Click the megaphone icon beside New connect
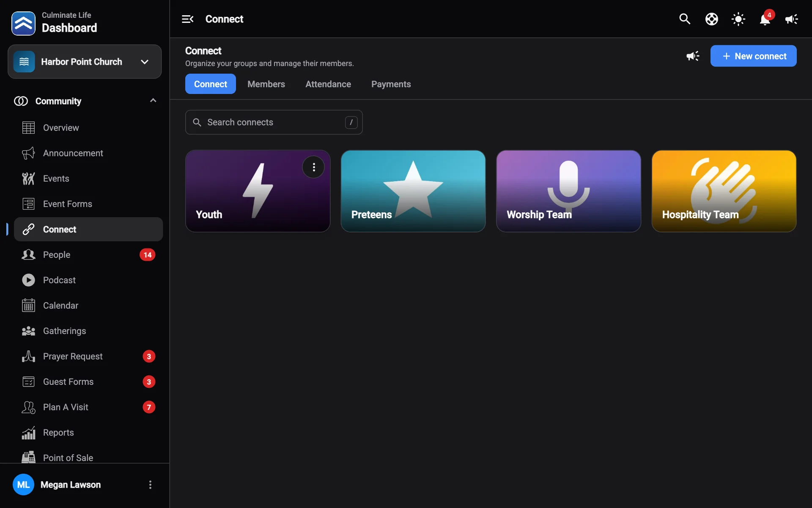812x508 pixels. tap(692, 56)
